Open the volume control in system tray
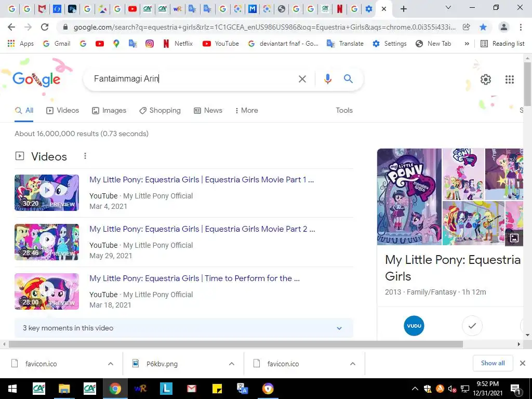The height and width of the screenshot is (399, 532). [x=451, y=389]
